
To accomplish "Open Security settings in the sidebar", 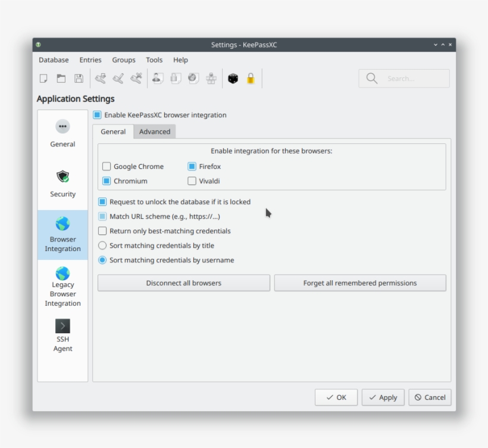I will (62, 181).
